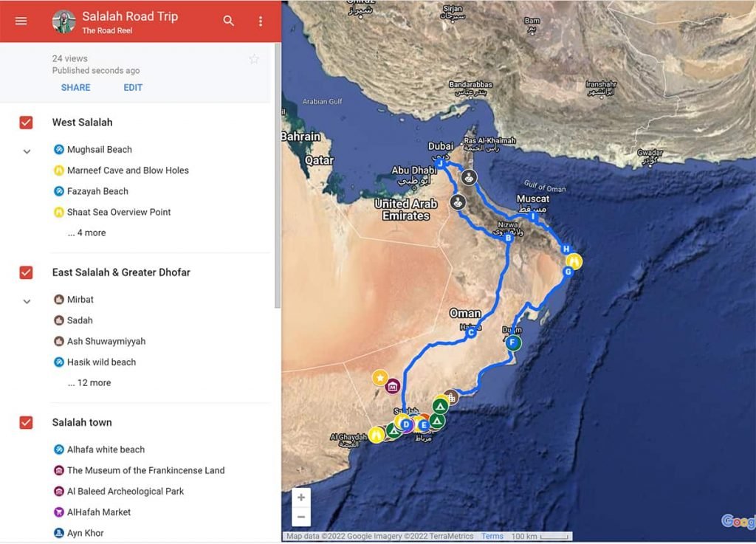
Task: Select Mughsail Beach in the list
Action: click(99, 149)
